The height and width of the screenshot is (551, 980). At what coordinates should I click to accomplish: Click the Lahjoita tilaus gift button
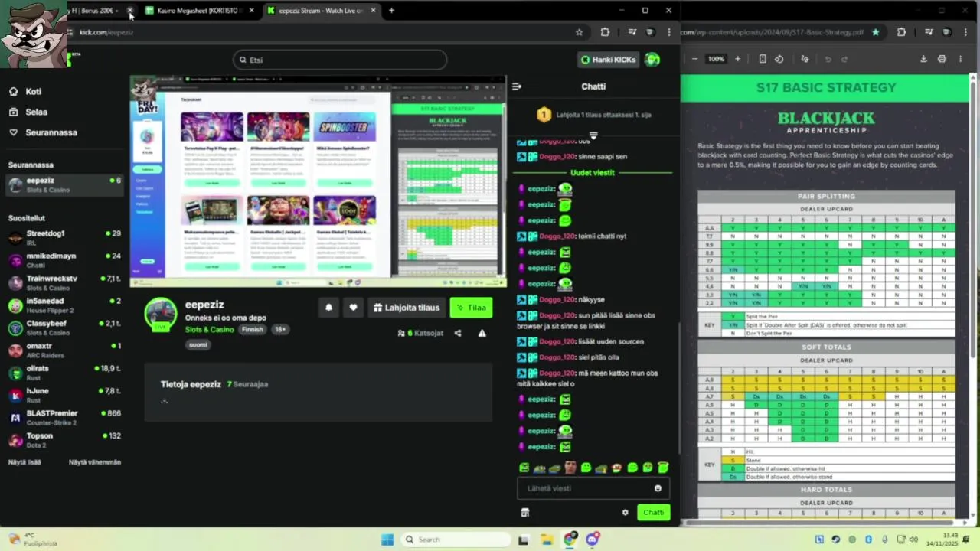tap(407, 308)
